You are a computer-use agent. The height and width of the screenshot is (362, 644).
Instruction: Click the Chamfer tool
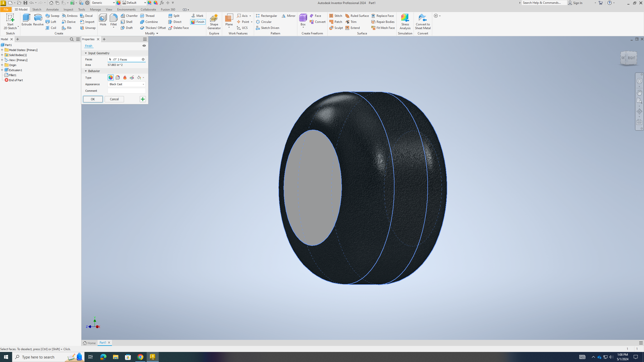[129, 16]
